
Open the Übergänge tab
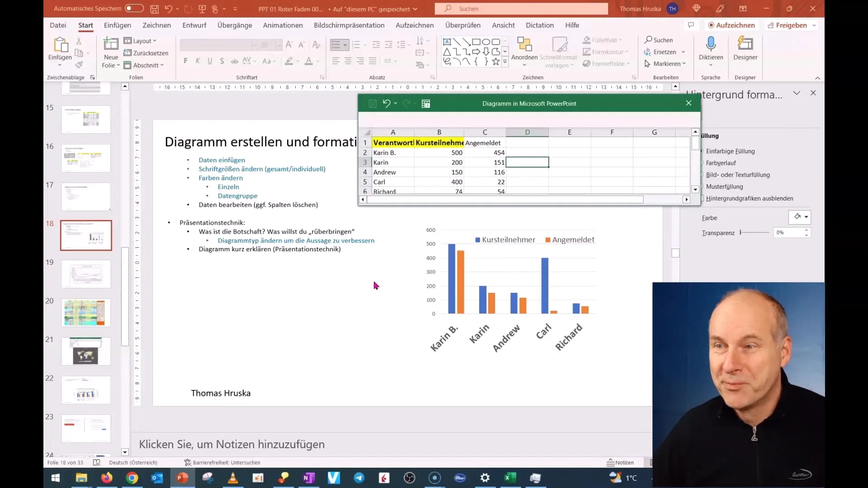coord(235,25)
